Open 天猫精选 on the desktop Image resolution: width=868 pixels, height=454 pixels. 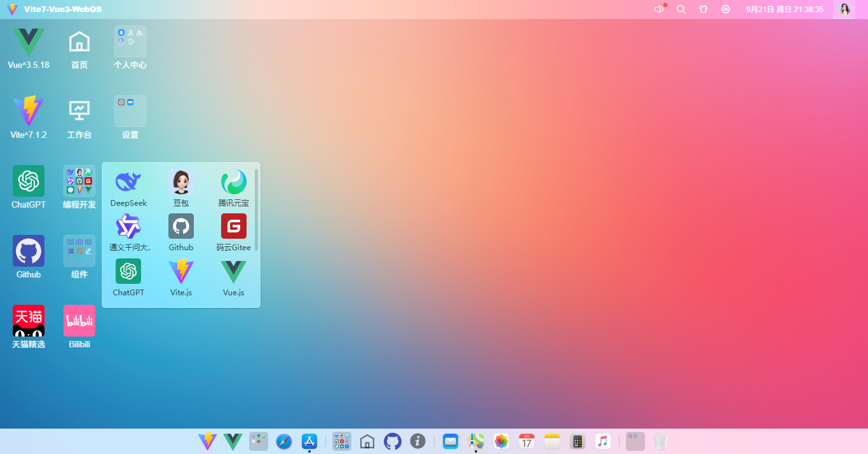29,321
